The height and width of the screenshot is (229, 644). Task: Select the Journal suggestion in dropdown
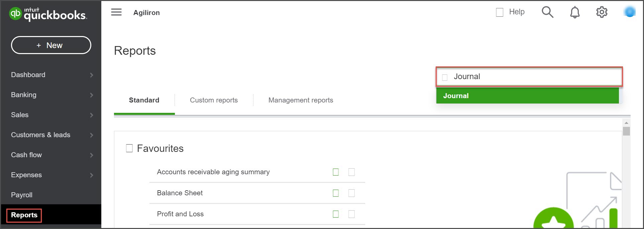tap(528, 96)
